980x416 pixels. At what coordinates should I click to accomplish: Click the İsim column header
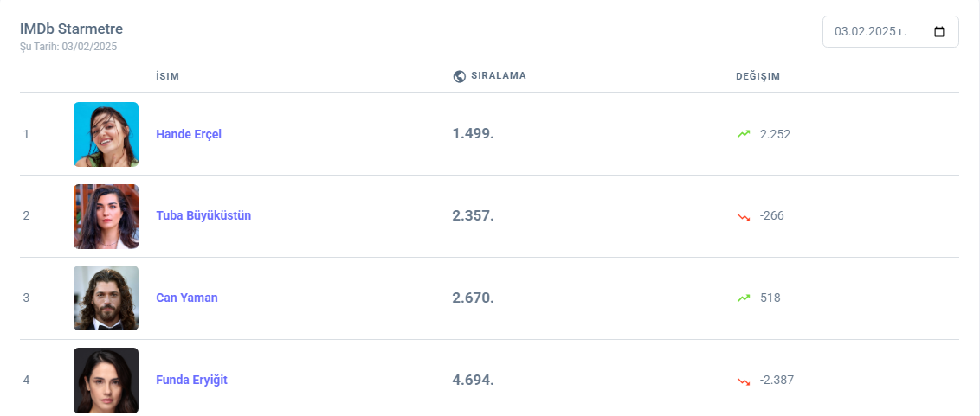[168, 76]
